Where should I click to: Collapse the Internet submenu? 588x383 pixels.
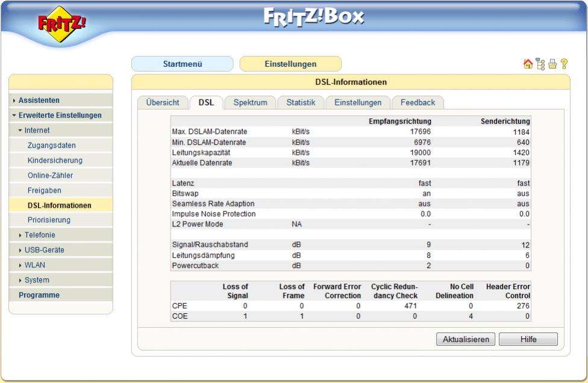[x=61, y=131]
